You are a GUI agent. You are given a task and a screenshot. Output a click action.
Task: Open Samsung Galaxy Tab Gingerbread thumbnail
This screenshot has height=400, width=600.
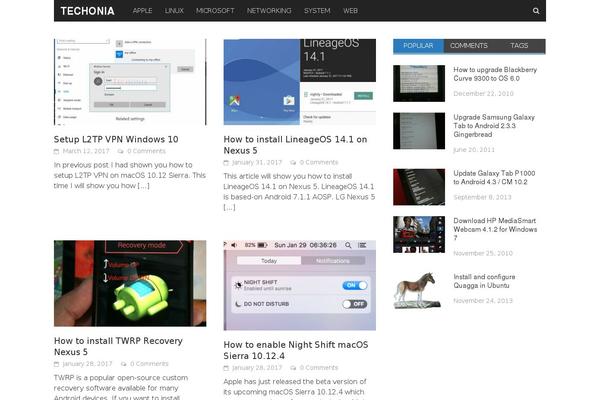[419, 131]
